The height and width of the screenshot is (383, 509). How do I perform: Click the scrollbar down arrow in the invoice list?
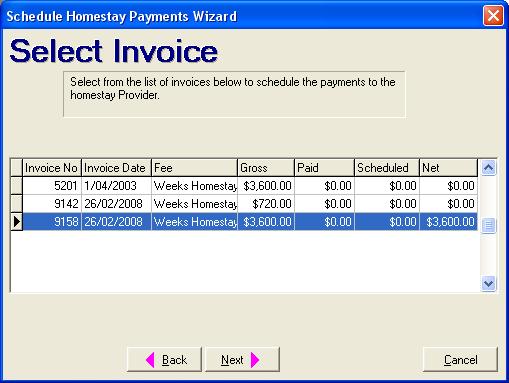click(x=488, y=284)
